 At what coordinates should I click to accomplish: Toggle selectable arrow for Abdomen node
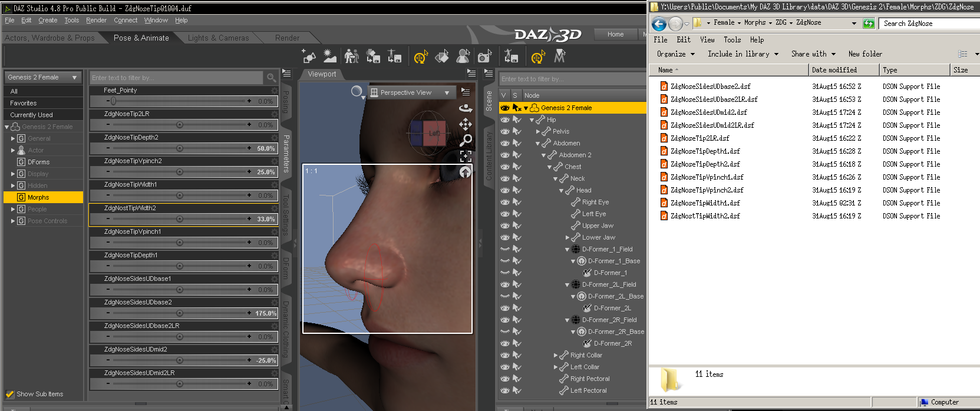517,143
